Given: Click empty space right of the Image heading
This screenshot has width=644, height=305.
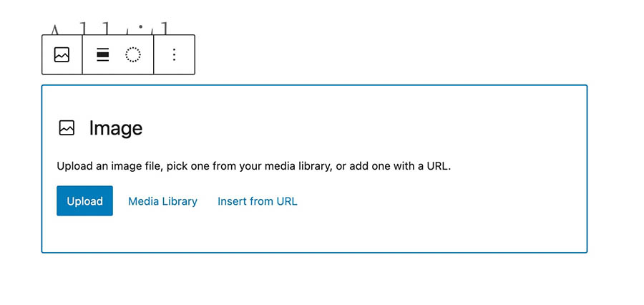Looking at the screenshot, I should pyautogui.click(x=358, y=128).
